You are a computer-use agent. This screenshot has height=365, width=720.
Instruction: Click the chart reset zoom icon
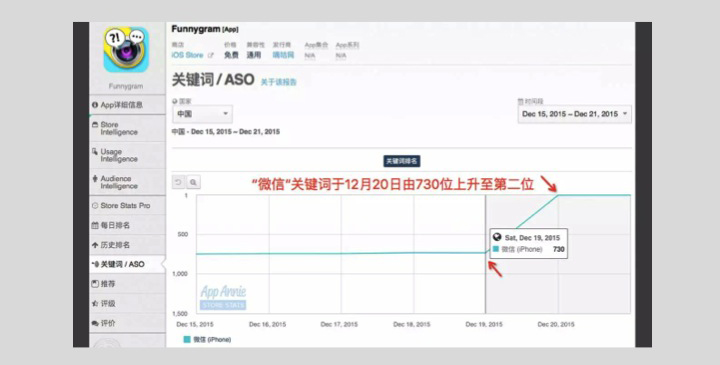pos(178,182)
